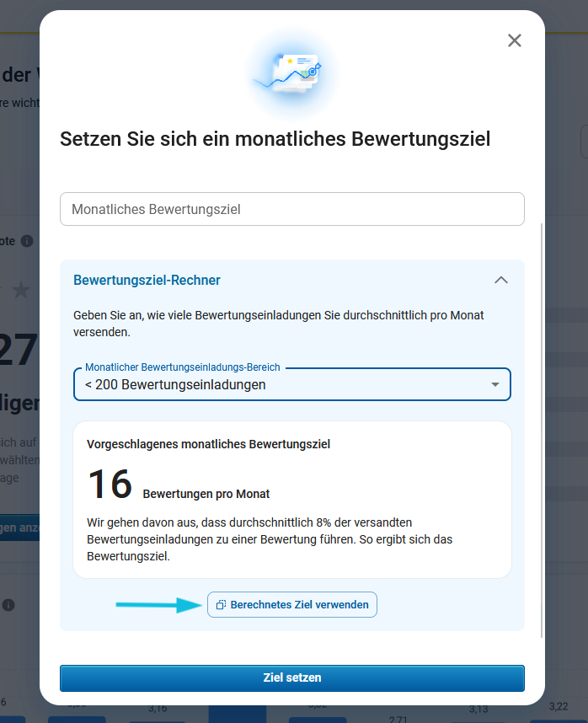Screen dimensions: 588x723
Task: Click 'Bewertungen pro Monat' label
Action: click(x=206, y=494)
